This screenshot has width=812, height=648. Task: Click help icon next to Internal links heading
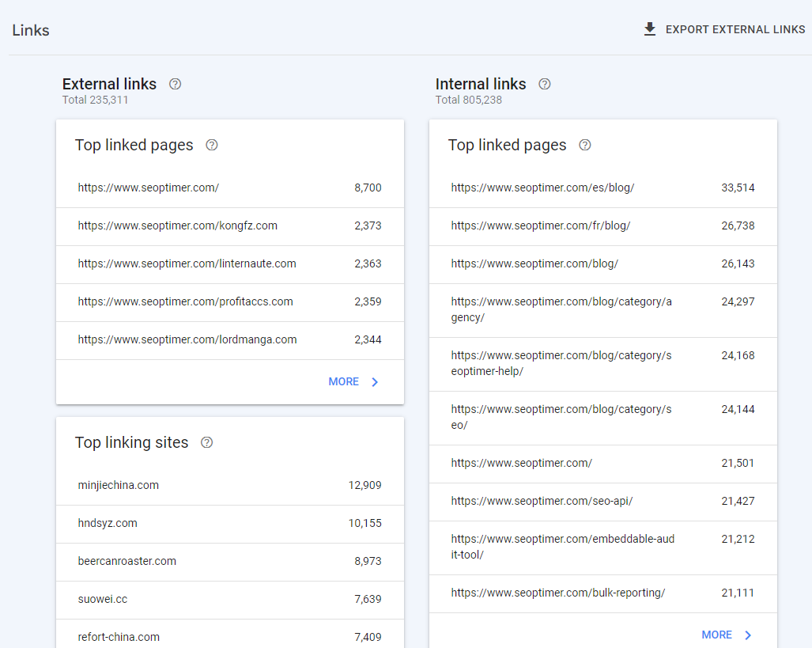pos(545,84)
